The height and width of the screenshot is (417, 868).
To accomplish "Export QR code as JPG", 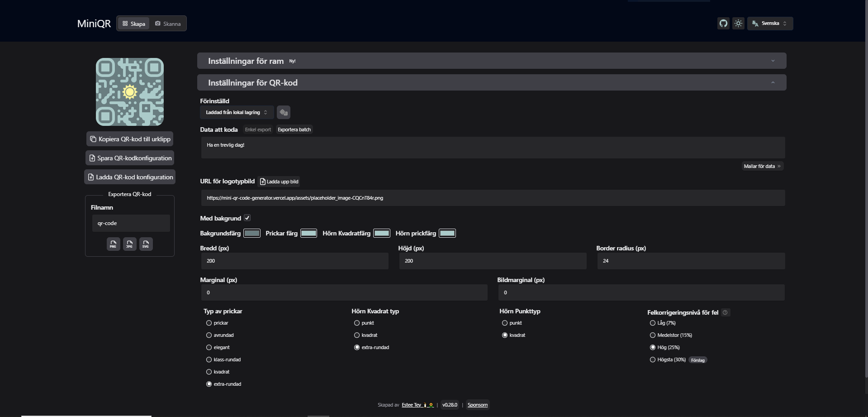I will [129, 244].
